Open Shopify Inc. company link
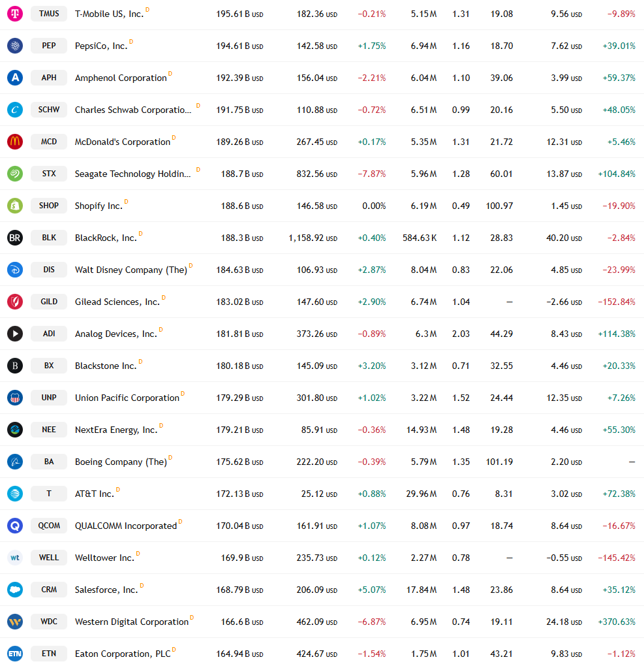Viewport: 644px width, 668px height. tap(99, 206)
